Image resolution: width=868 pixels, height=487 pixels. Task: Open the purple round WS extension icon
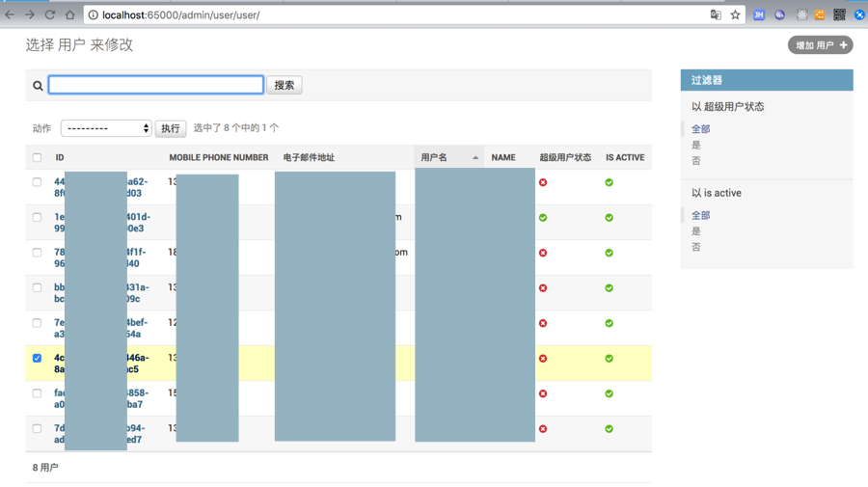779,14
